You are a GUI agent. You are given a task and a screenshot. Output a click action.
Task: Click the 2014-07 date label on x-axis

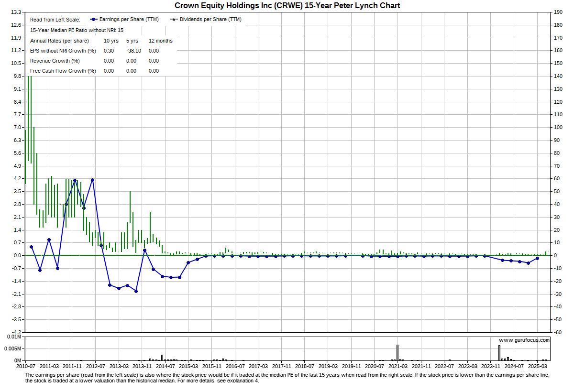(165, 366)
